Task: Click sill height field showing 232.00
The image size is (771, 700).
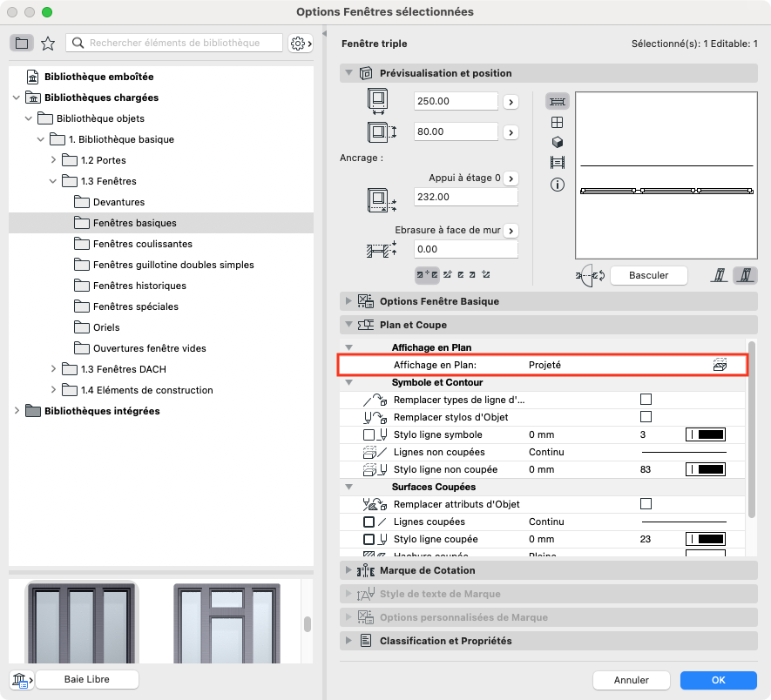Action: (465, 197)
